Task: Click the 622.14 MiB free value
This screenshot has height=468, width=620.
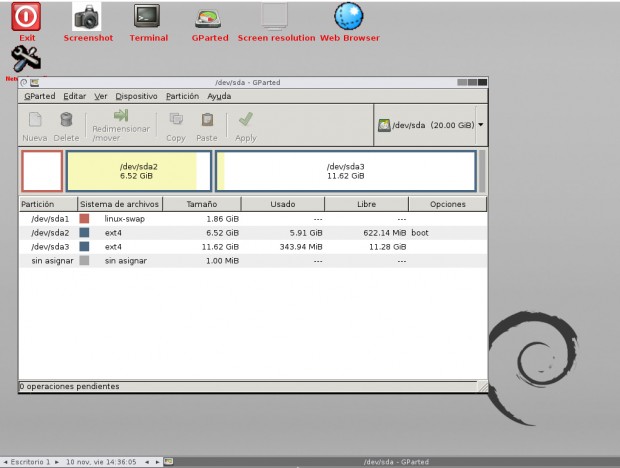Action: click(384, 233)
